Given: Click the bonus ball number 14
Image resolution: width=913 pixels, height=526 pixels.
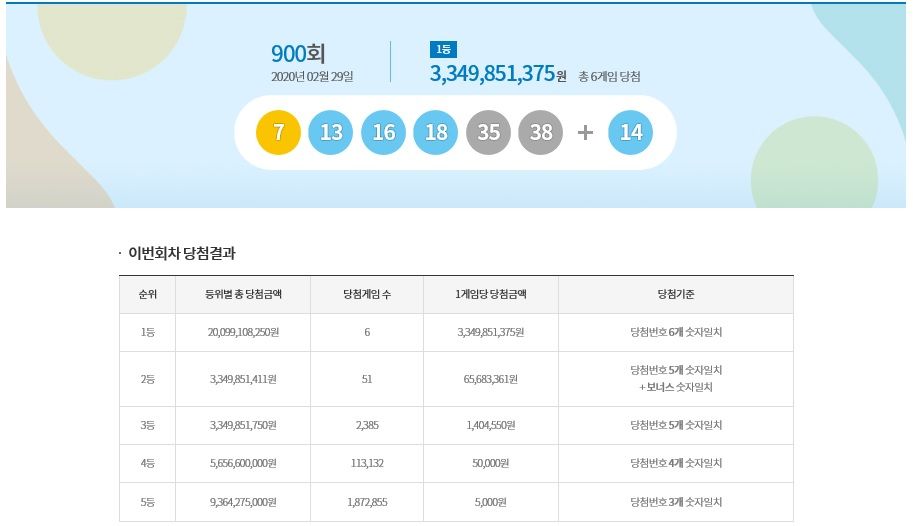Looking at the screenshot, I should [631, 133].
